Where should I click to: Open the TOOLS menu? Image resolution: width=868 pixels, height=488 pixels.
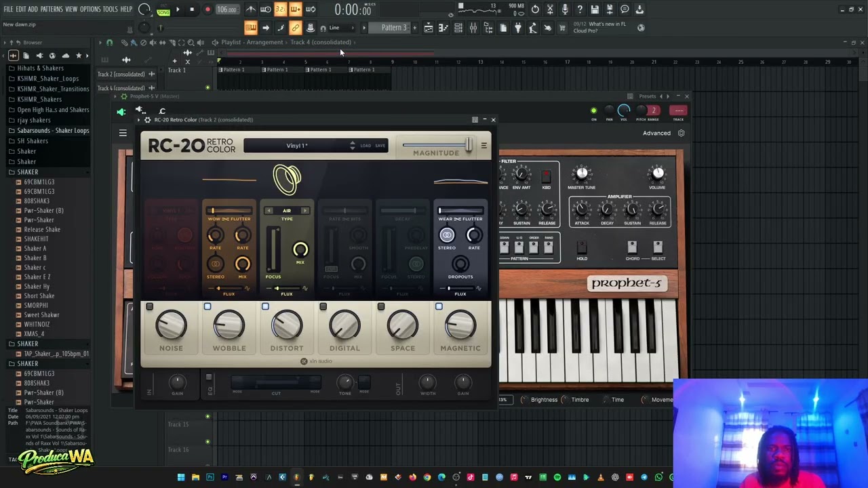pos(111,9)
